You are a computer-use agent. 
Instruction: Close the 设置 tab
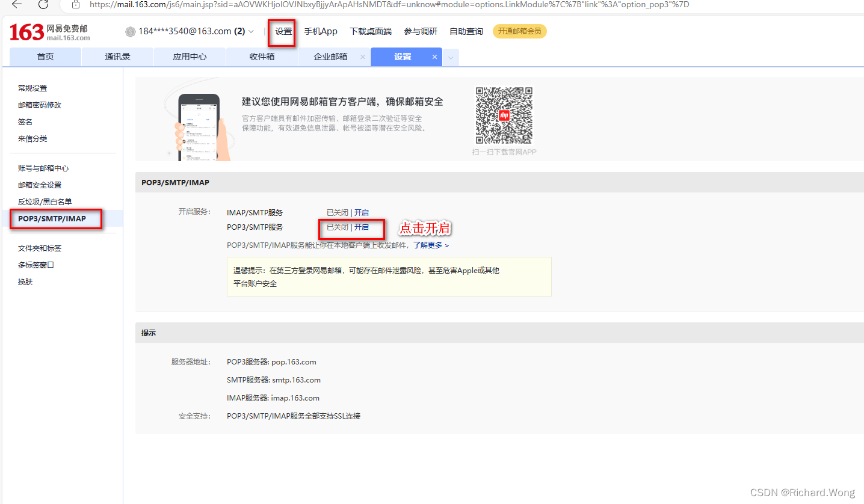click(x=434, y=57)
